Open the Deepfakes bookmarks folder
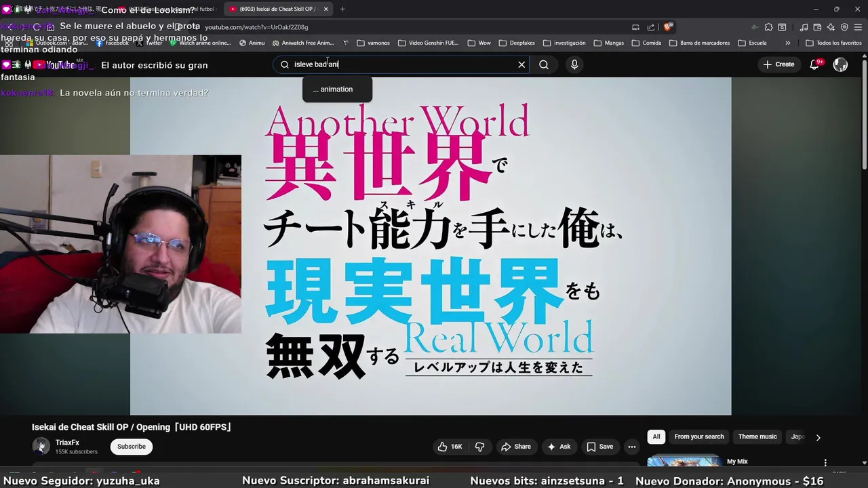868x488 pixels. 516,43
